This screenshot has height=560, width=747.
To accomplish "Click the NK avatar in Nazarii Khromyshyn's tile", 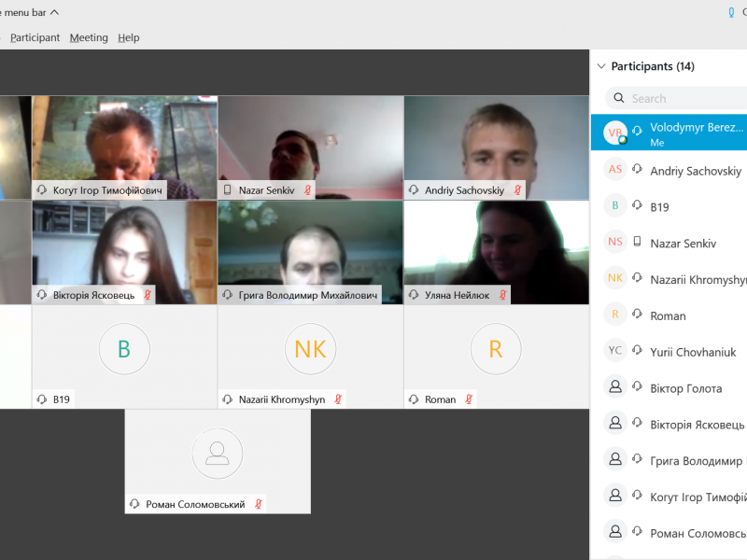I will coord(310,349).
